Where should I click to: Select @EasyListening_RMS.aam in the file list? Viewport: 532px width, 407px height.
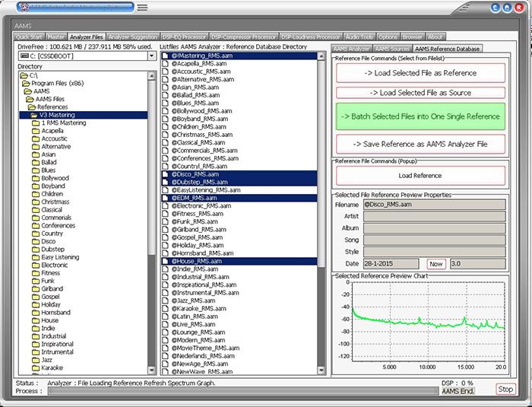coord(239,190)
